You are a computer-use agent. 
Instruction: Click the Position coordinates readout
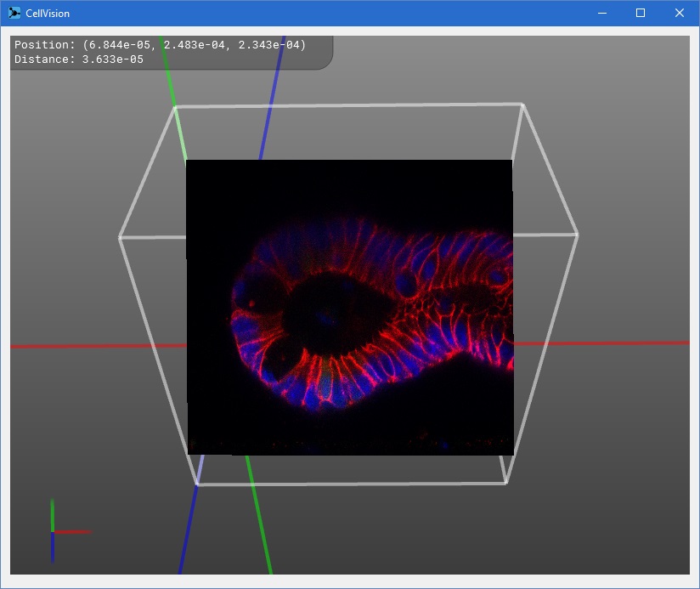click(160, 44)
